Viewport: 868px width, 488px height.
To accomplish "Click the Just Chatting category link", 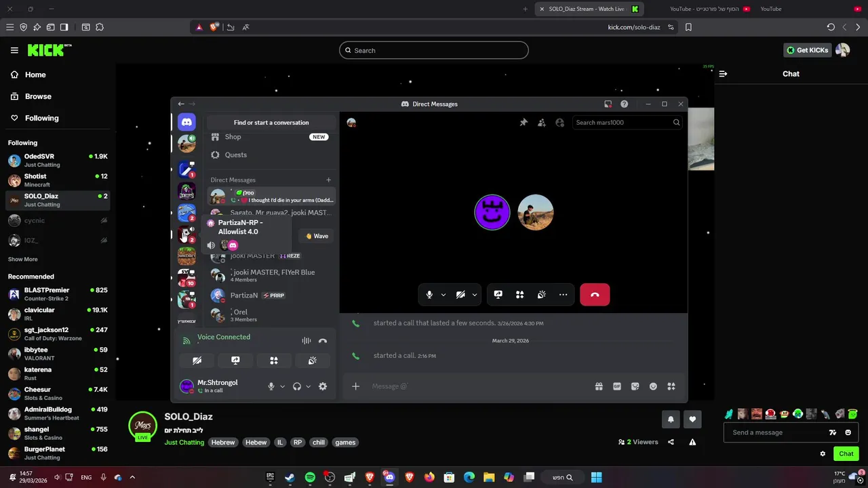I will pos(184,443).
